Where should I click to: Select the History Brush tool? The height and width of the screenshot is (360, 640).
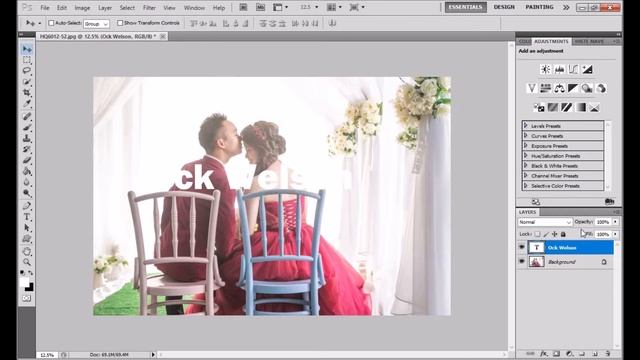coord(27,149)
